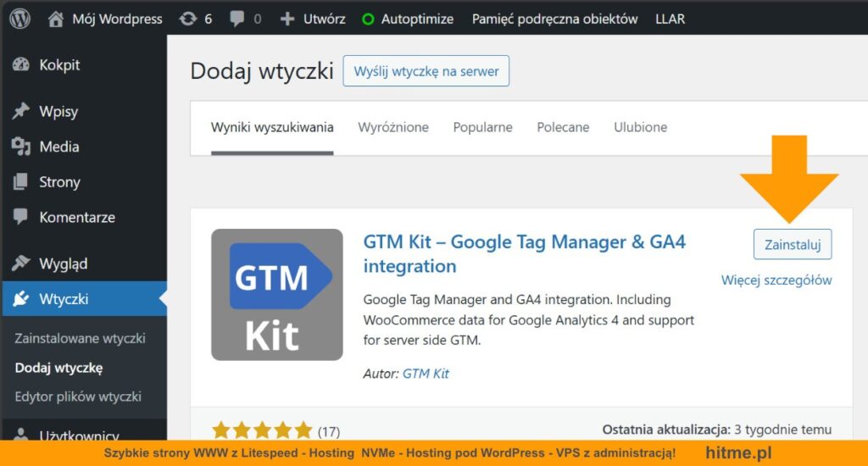Click the plus icon next to Utwórz
This screenshot has width=868, height=466.
point(287,19)
